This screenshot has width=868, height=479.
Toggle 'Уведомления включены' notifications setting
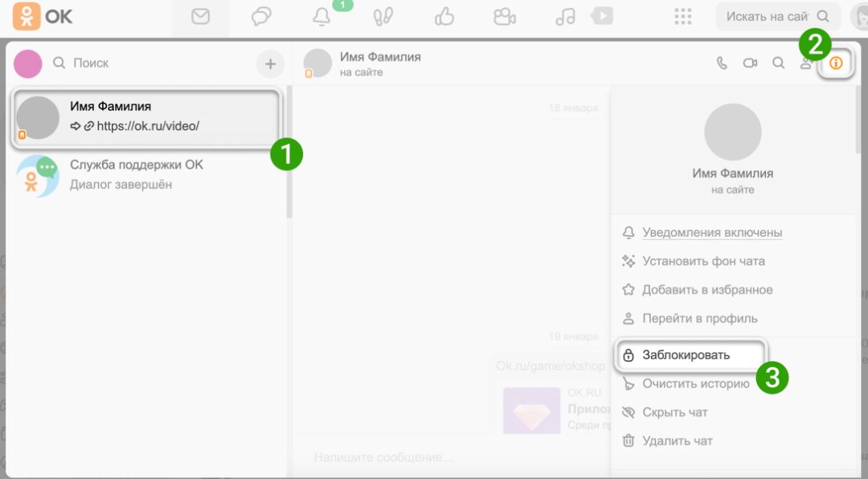711,232
